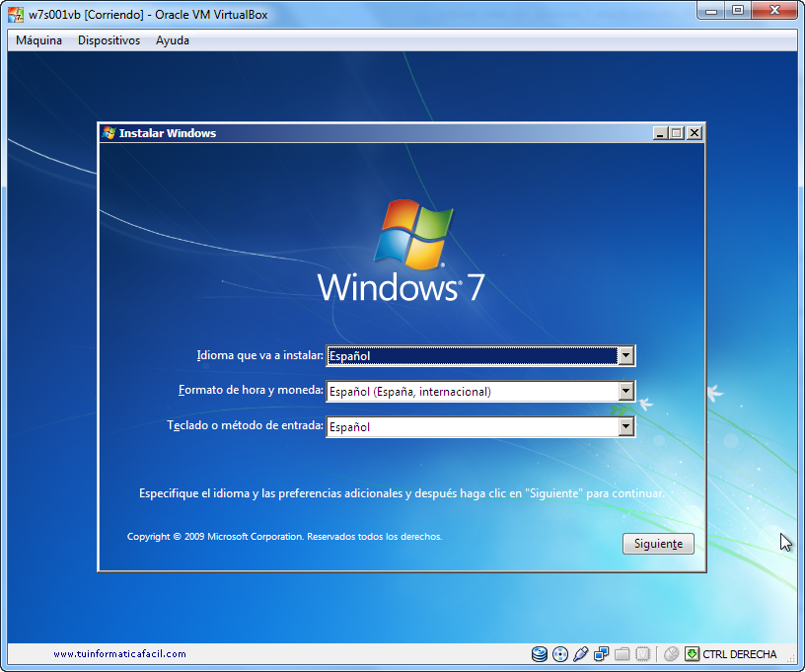The width and height of the screenshot is (805, 672).
Task: Close the Instalar Windows dialog
Action: coord(695,133)
